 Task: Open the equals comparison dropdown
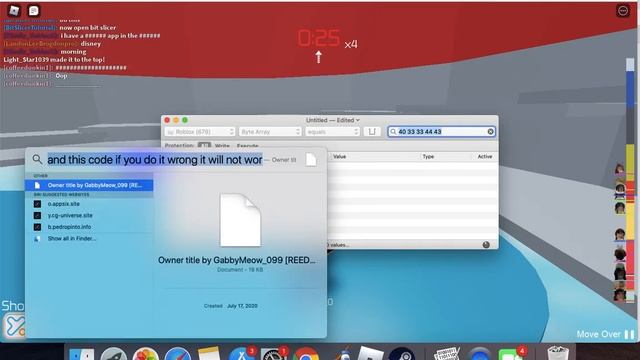(x=332, y=131)
